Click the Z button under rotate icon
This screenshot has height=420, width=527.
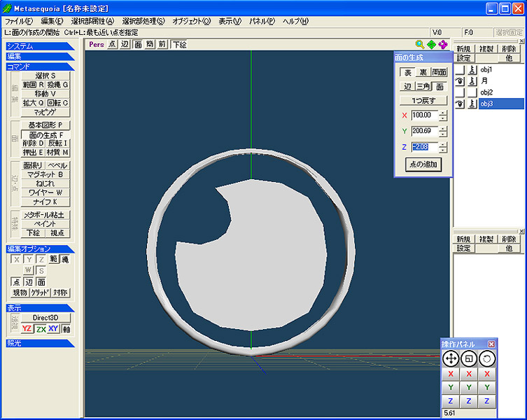(487, 401)
